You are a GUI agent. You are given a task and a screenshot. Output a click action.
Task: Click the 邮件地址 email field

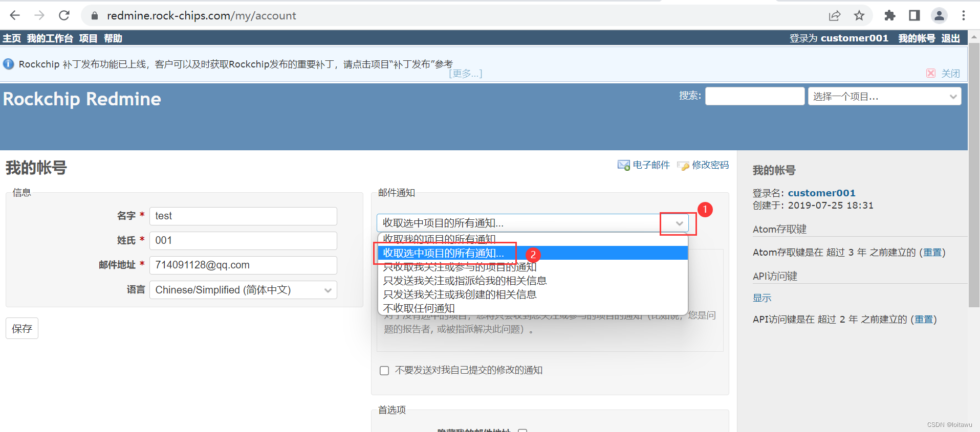243,265
